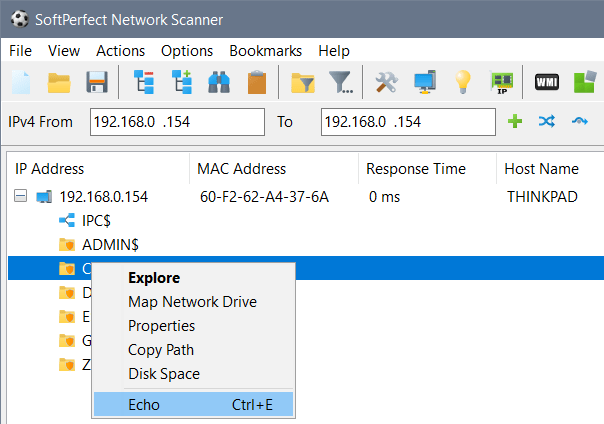Open the File menu

[x=20, y=51]
